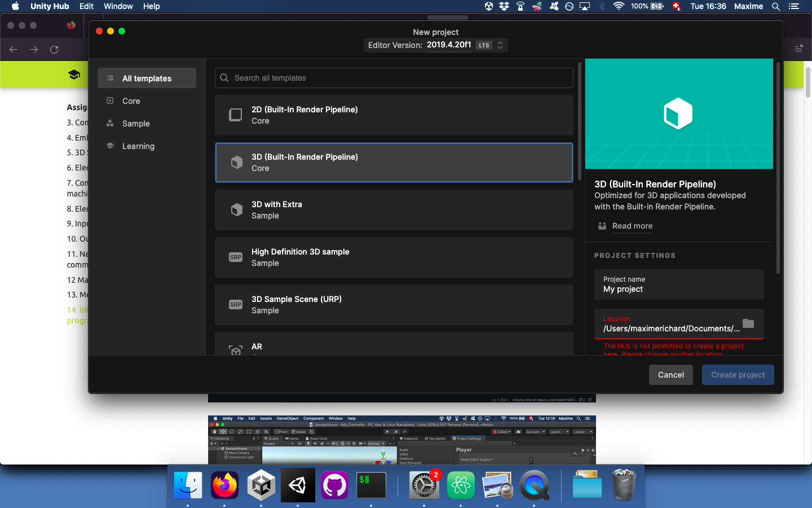Click the Unity Hub menu bar status icon

pyautogui.click(x=489, y=6)
